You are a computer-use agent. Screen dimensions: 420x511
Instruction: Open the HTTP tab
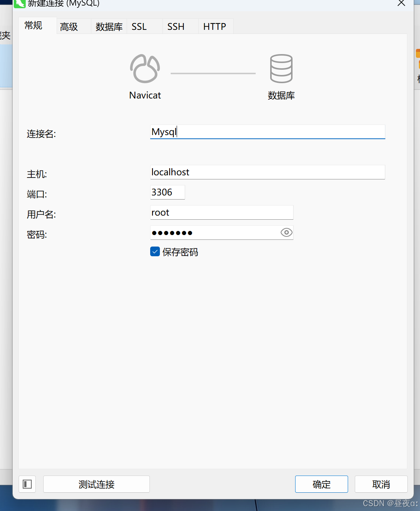[x=216, y=26]
